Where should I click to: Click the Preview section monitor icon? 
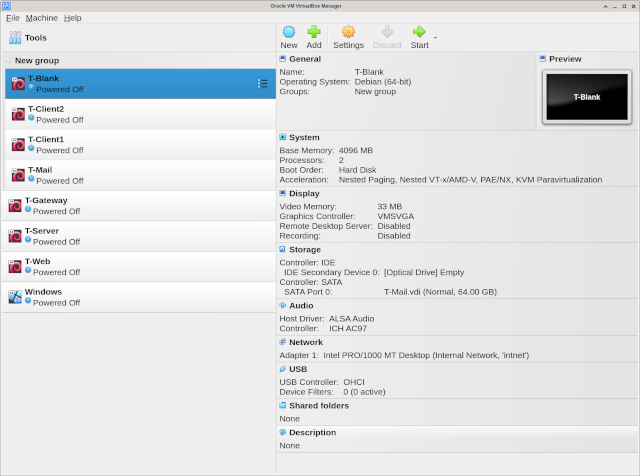coord(542,59)
